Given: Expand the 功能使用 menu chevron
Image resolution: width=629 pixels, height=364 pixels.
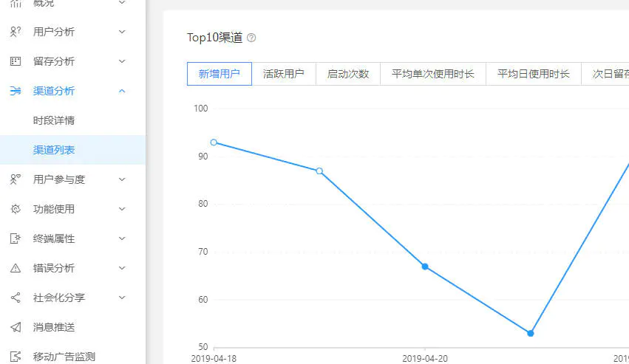Looking at the screenshot, I should click(x=122, y=209).
